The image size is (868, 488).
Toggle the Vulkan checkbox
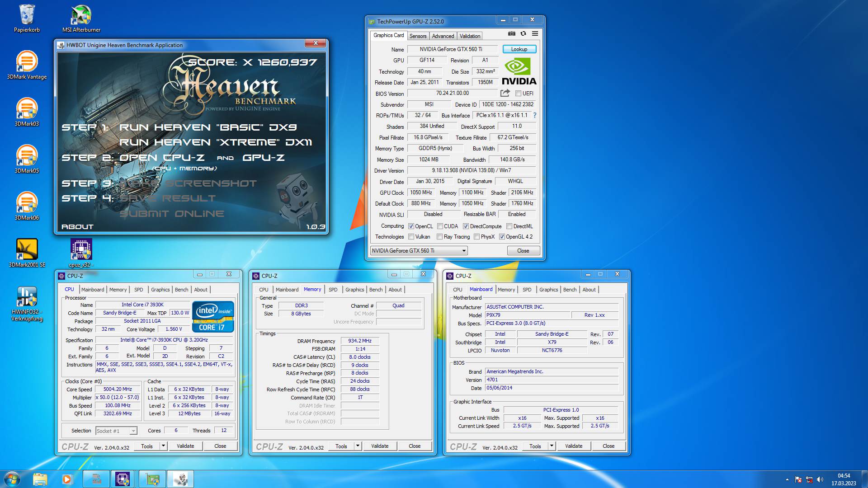(x=411, y=237)
